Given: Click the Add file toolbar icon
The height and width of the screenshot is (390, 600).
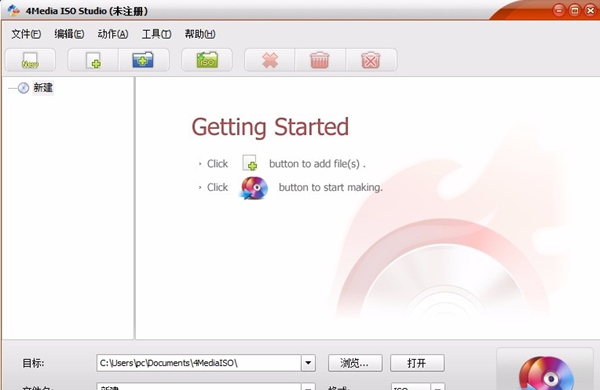Looking at the screenshot, I should point(93,60).
